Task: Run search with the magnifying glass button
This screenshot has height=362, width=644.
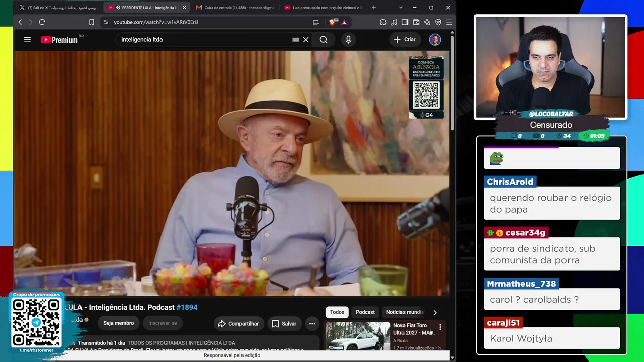Action: point(324,40)
